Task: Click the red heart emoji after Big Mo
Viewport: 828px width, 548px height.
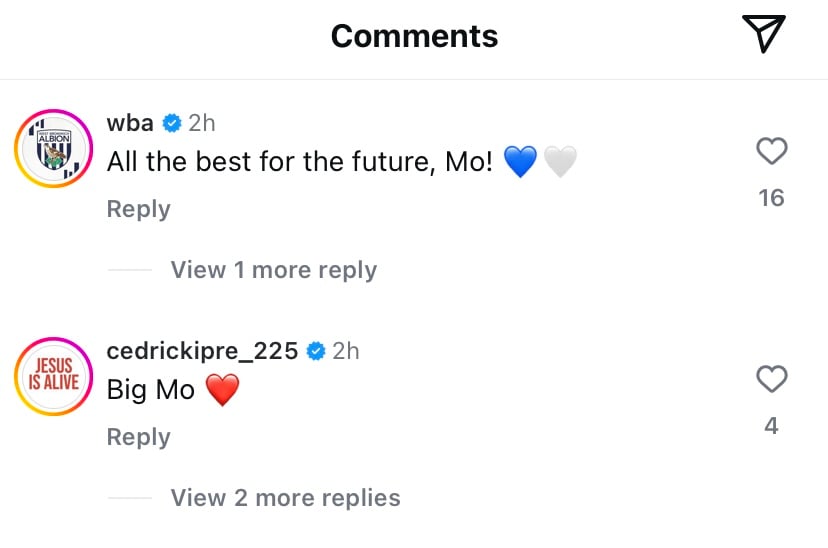Action: coord(222,390)
